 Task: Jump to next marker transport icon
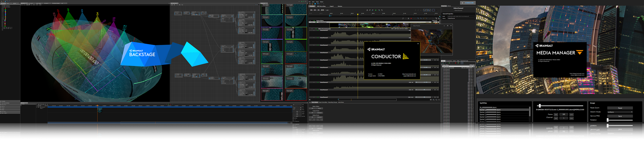382,10
